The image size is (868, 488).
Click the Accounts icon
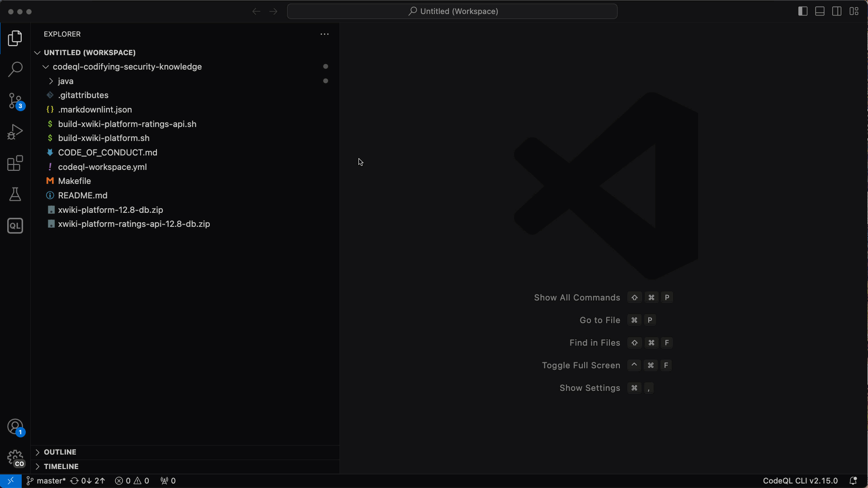[x=15, y=427]
